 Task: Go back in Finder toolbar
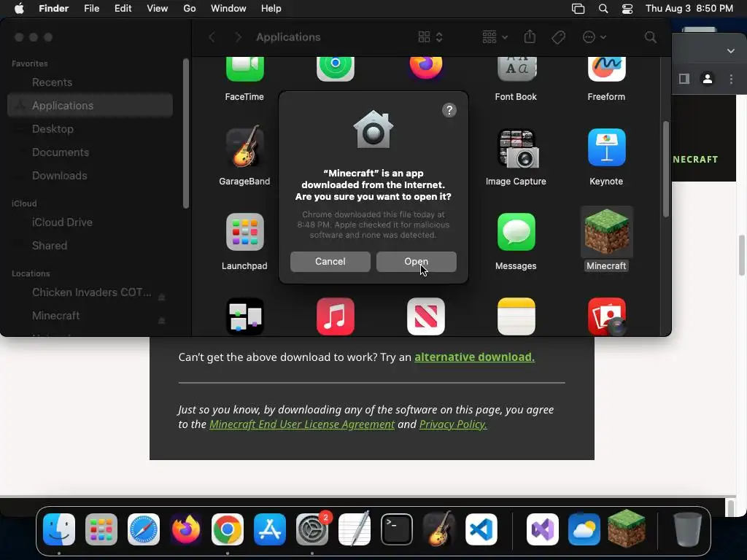pyautogui.click(x=212, y=37)
